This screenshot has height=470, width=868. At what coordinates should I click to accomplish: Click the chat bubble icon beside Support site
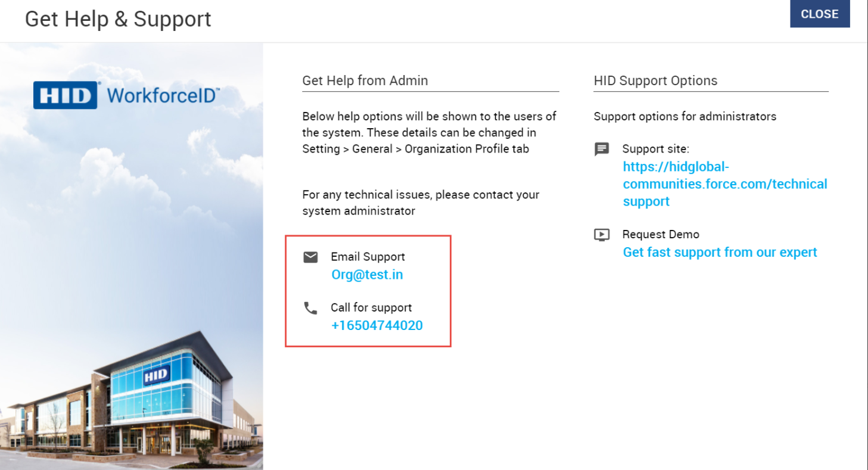[x=602, y=149]
